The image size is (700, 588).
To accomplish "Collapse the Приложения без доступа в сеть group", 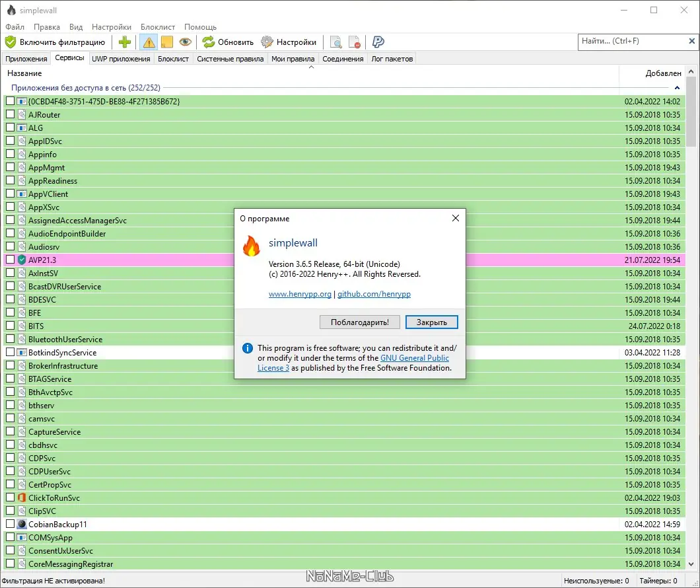I will click(x=678, y=88).
